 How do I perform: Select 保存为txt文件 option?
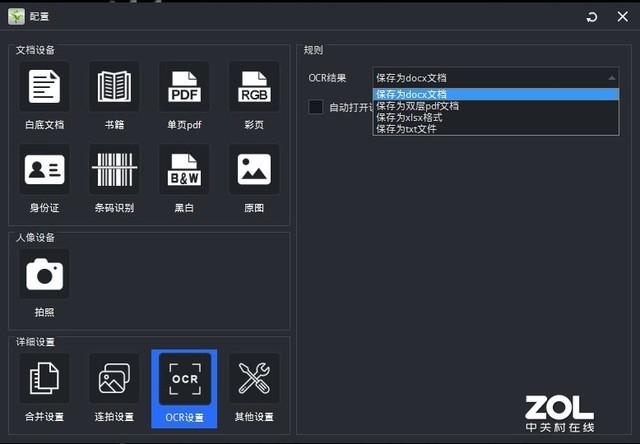click(x=406, y=128)
